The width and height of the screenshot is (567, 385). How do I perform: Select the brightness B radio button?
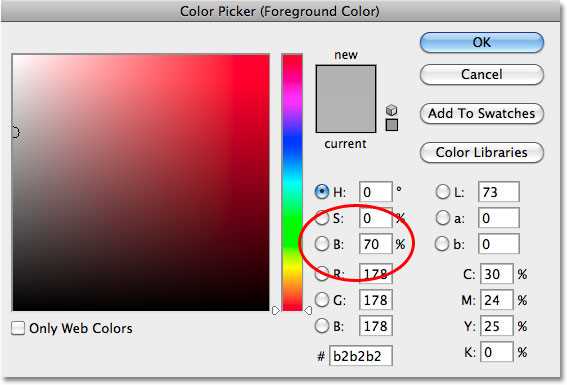321,244
